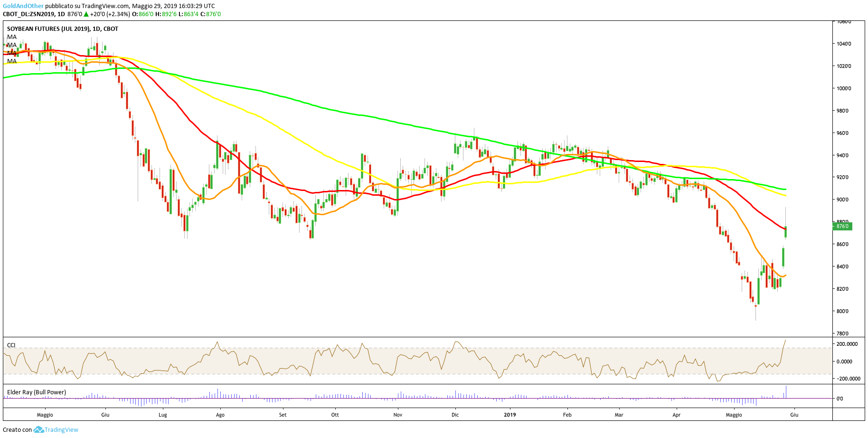Select the Feb month on time axis
The width and height of the screenshot is (868, 438).
[x=567, y=415]
